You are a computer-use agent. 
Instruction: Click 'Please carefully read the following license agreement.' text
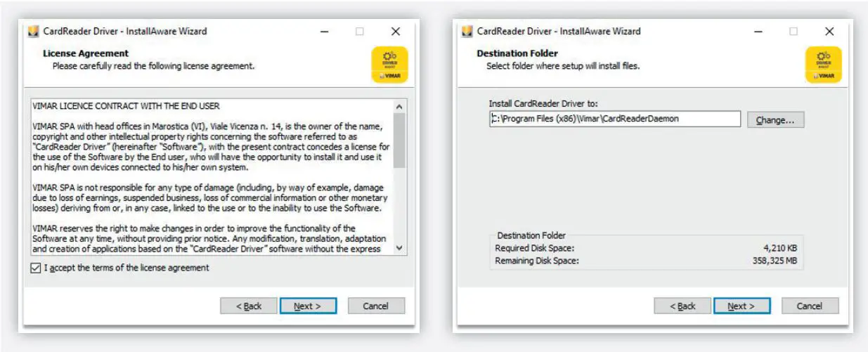[x=153, y=66]
